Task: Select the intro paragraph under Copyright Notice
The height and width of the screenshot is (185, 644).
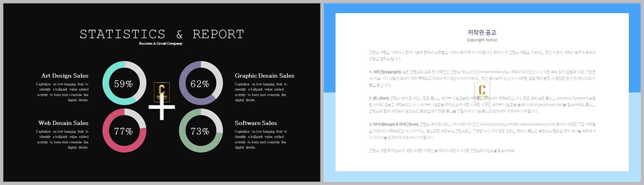Action: pyautogui.click(x=482, y=55)
